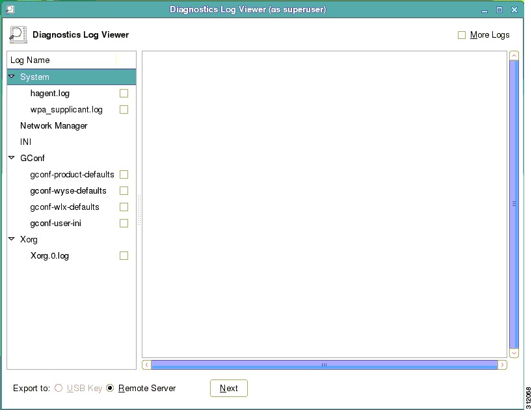This screenshot has width=532, height=410.
Task: Select the wpa_supplicant.log entry
Action: click(66, 110)
